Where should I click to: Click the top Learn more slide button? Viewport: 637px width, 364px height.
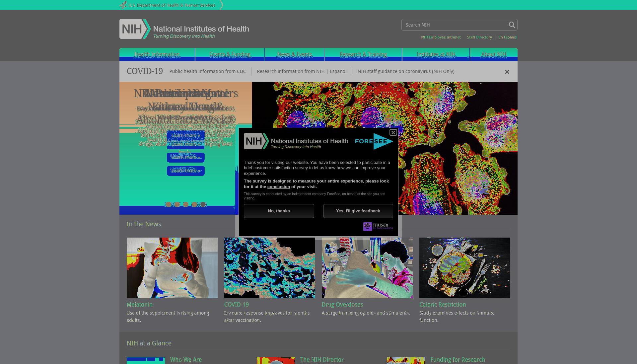[186, 135]
